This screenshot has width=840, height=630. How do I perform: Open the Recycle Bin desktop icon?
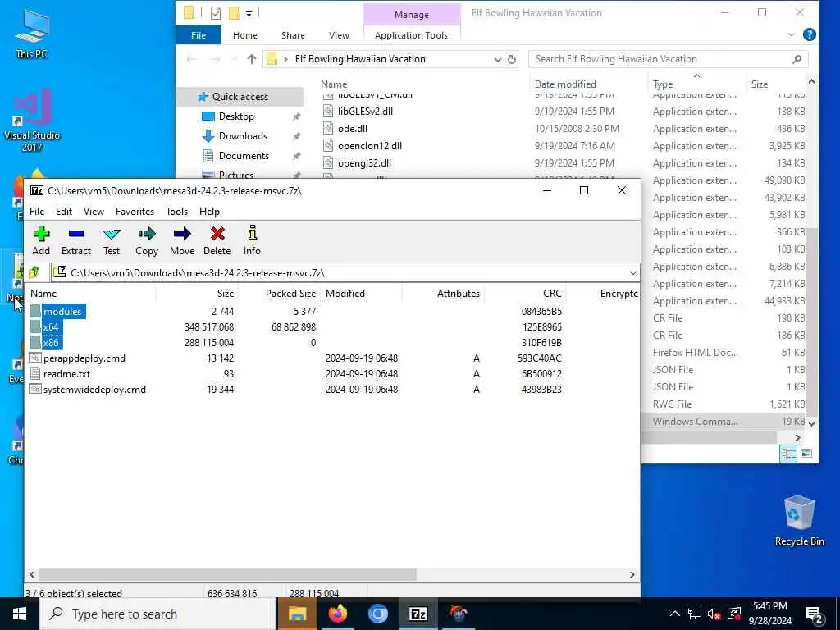tap(799, 521)
